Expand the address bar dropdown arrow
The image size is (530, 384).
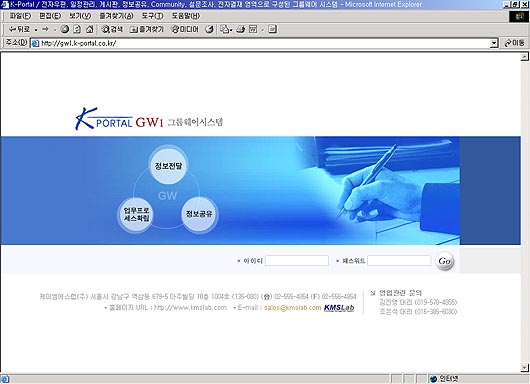[494, 43]
